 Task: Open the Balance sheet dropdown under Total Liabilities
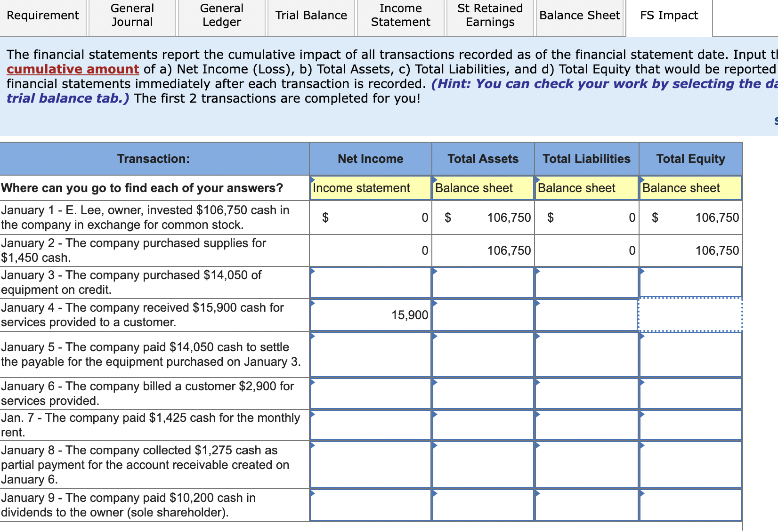click(x=586, y=188)
